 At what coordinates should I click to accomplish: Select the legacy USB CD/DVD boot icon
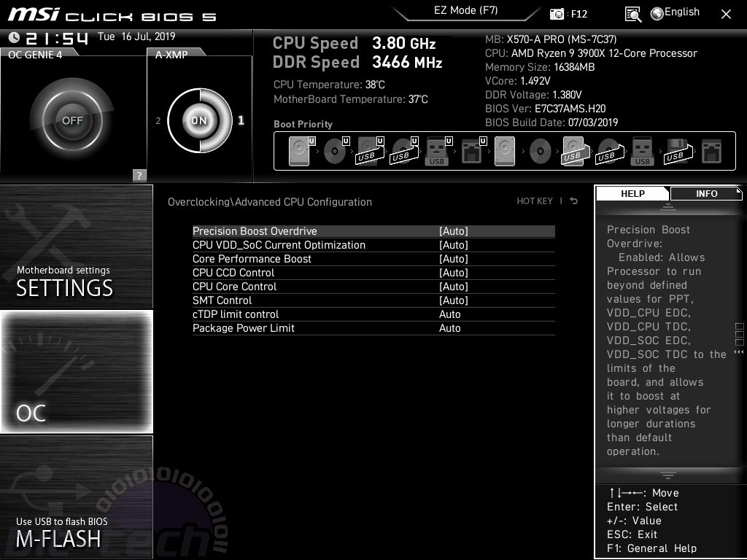pos(609,151)
